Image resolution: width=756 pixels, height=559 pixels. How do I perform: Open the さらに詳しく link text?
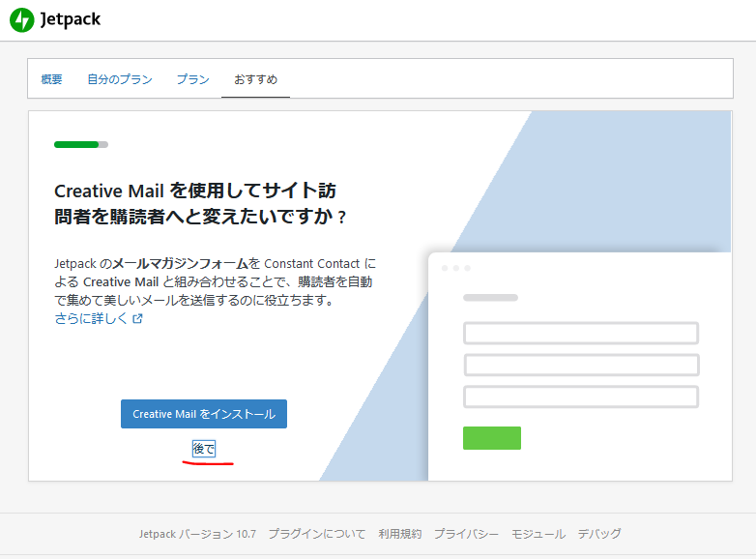pos(91,319)
